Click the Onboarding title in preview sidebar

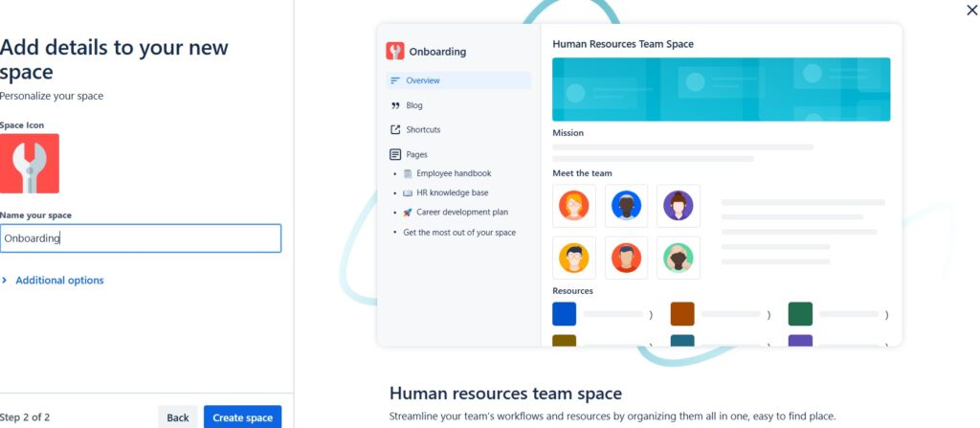point(437,52)
